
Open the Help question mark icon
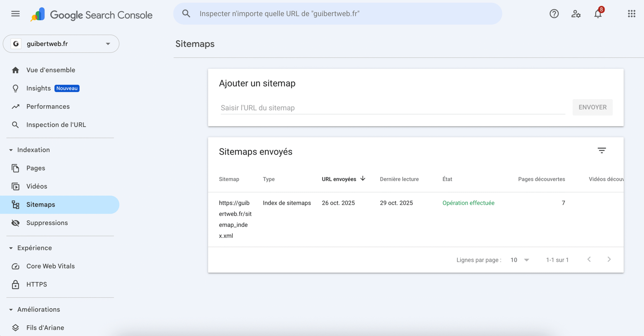(554, 14)
